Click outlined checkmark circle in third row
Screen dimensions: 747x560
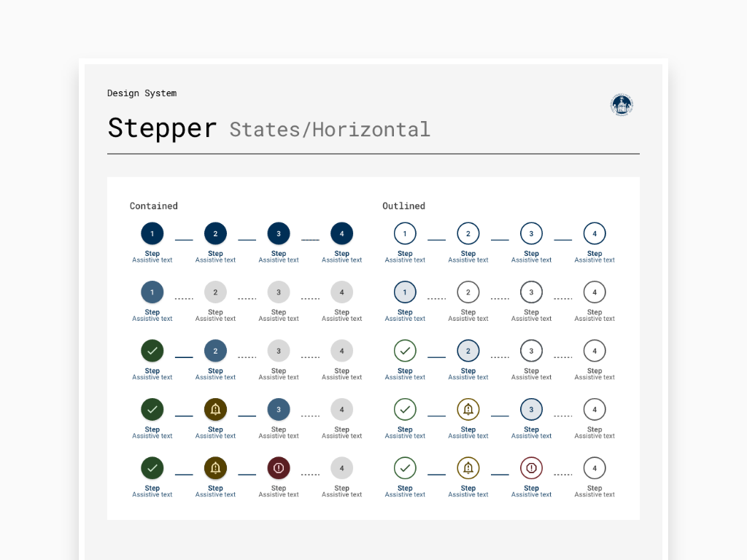(x=405, y=351)
